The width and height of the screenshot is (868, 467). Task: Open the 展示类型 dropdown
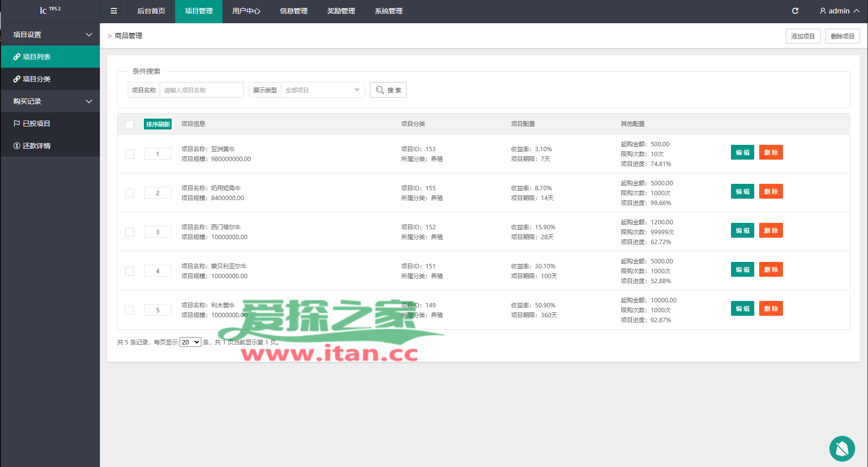[322, 90]
